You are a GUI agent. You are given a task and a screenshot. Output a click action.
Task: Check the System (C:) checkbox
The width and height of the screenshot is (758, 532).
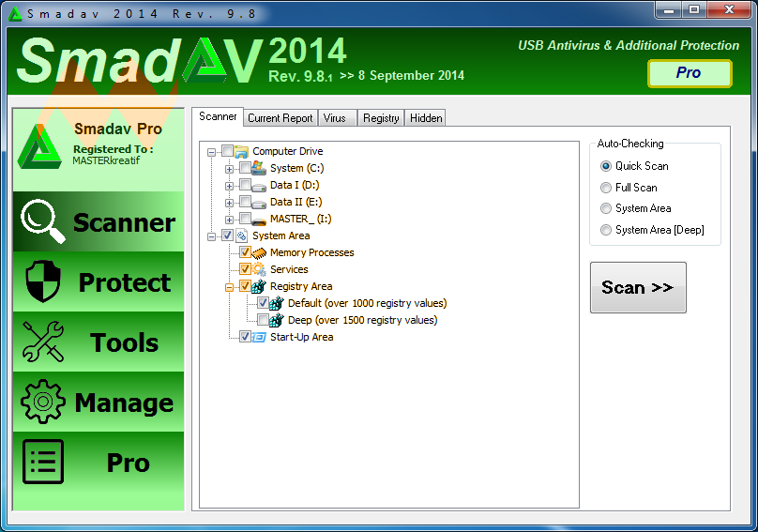(245, 168)
